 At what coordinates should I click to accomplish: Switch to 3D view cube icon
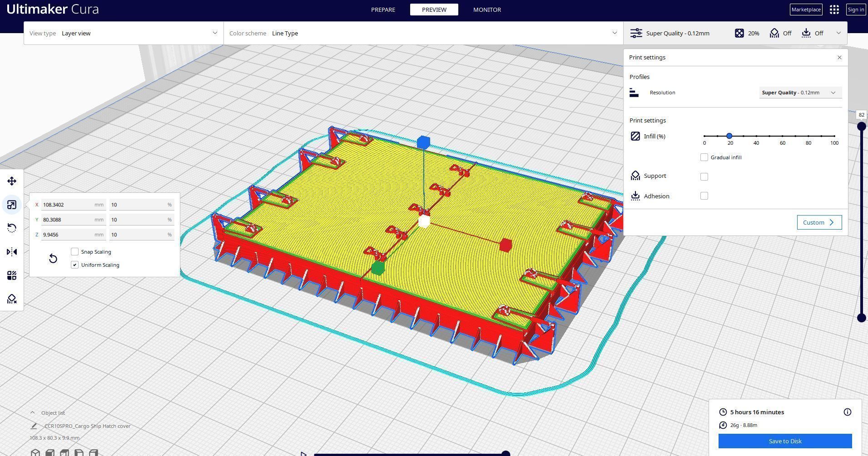pyautogui.click(x=35, y=452)
